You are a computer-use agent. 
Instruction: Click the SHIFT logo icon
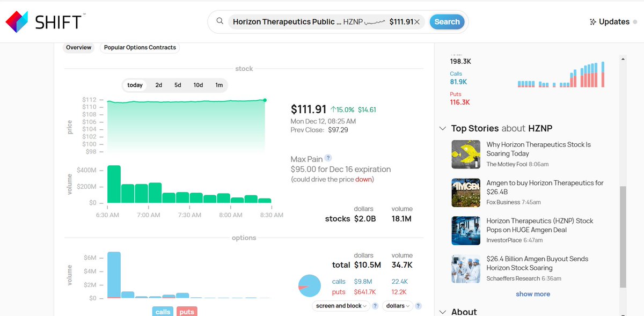(16, 21)
